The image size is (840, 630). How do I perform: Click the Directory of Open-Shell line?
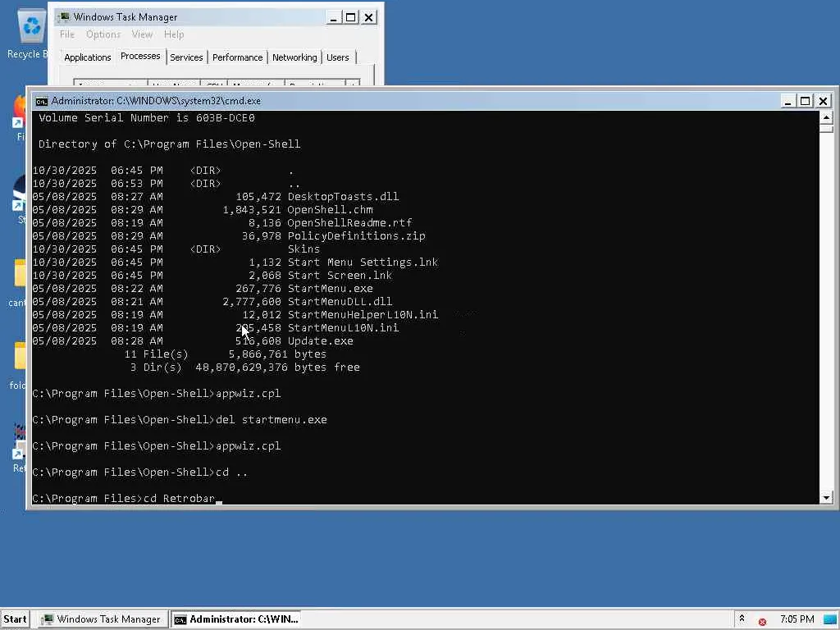point(169,144)
